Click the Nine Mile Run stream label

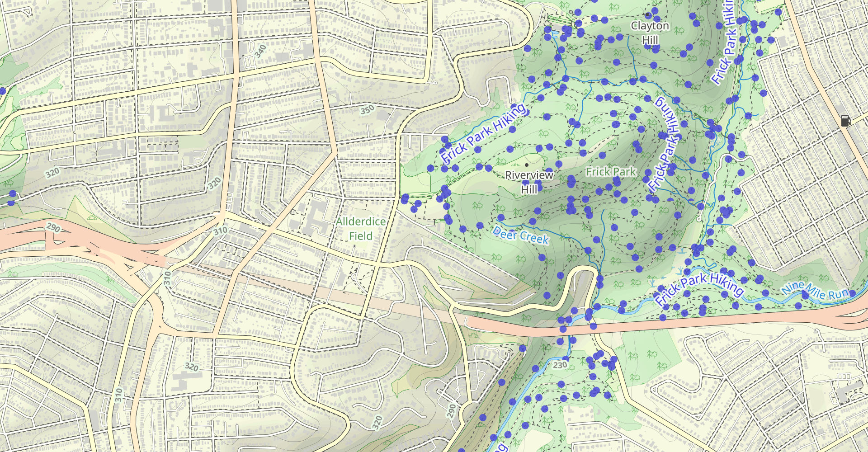[815, 291]
